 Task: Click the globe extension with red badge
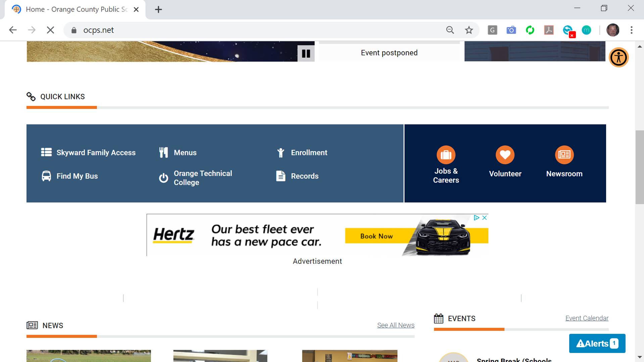568,31
